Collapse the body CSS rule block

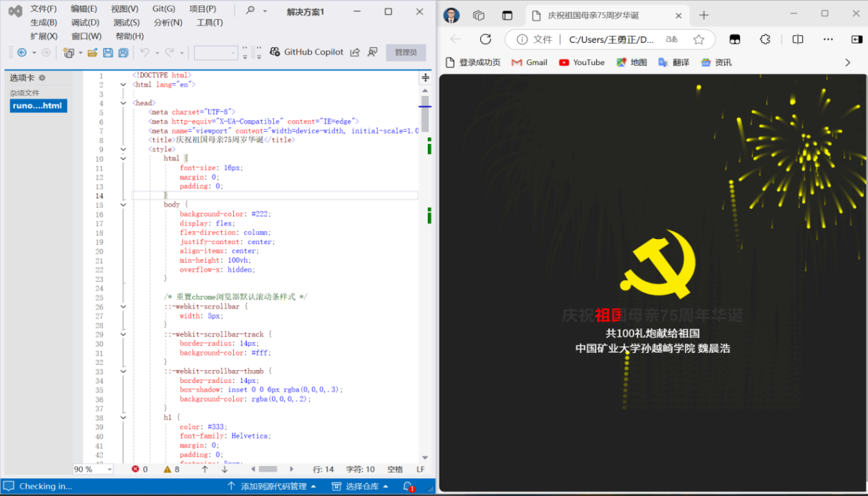click(124, 205)
